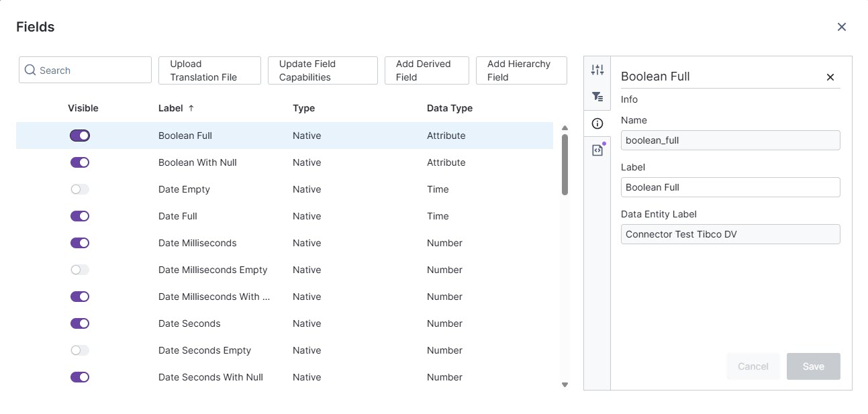The height and width of the screenshot is (414, 868).
Task: Open the field filter tab icon
Action: (x=597, y=97)
